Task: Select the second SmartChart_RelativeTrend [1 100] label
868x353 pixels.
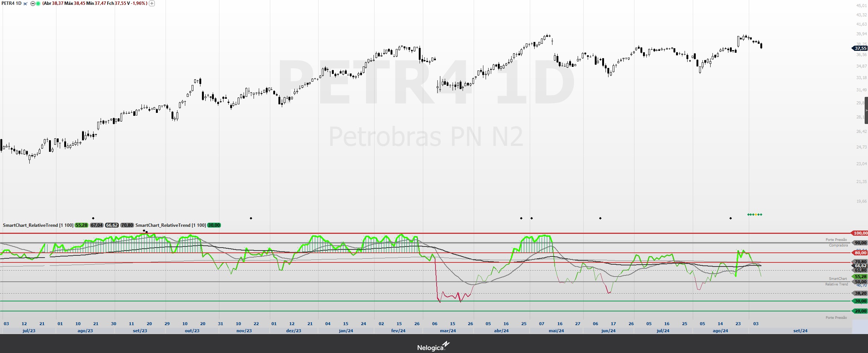Action: (170, 225)
